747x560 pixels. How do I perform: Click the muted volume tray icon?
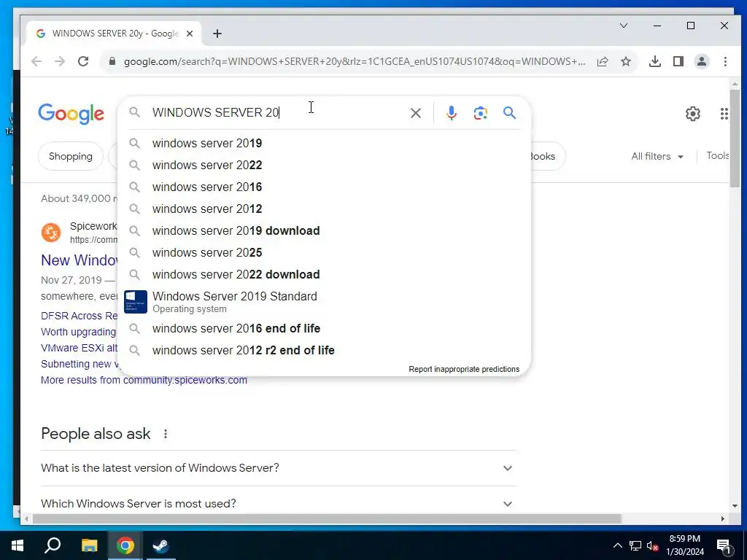click(x=653, y=546)
